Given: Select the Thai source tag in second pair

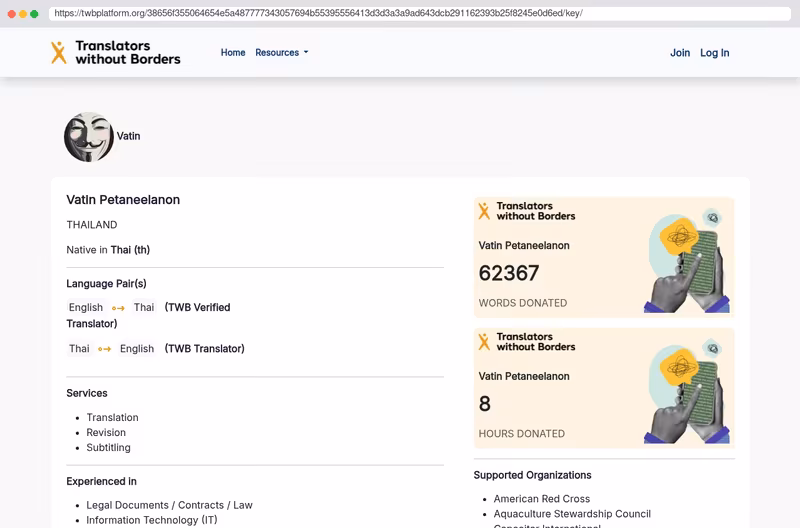Looking at the screenshot, I should (x=79, y=349).
